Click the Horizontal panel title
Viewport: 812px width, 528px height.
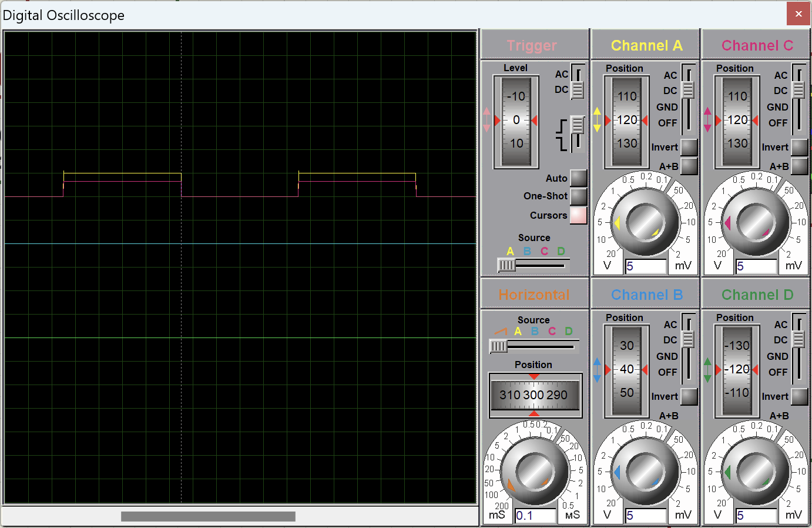(x=534, y=295)
